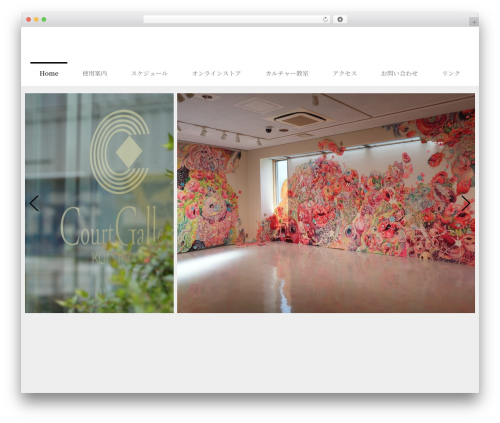Go to オンラインストア

(216, 73)
